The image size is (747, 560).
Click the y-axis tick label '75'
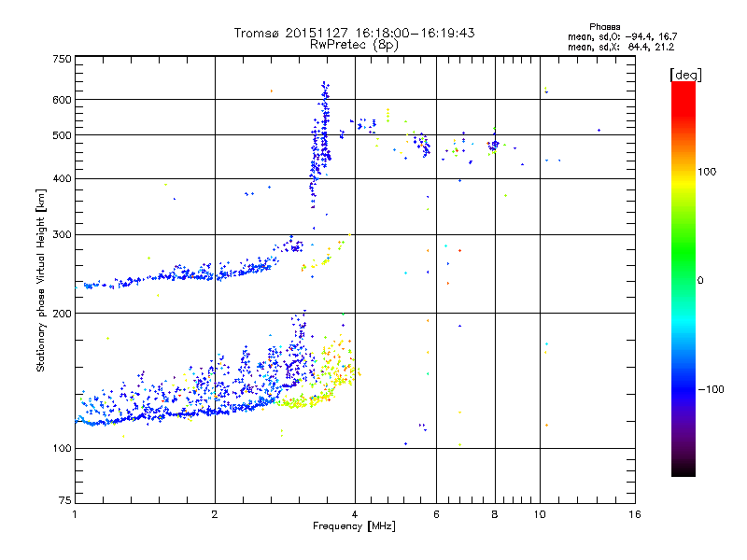click(x=65, y=500)
